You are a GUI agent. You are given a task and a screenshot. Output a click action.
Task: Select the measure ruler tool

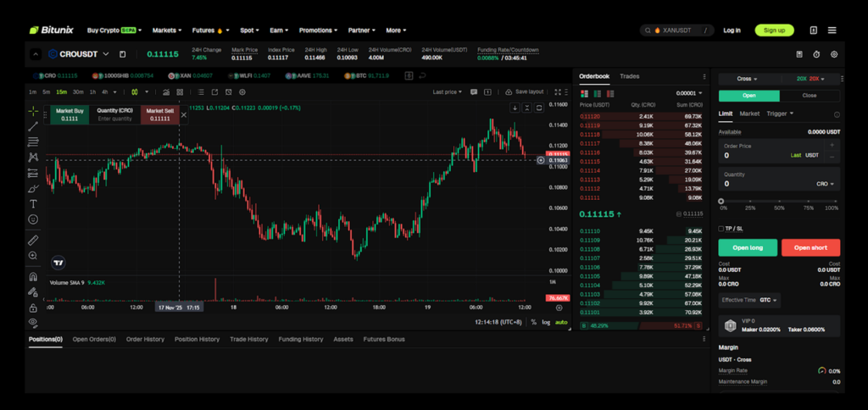point(33,240)
